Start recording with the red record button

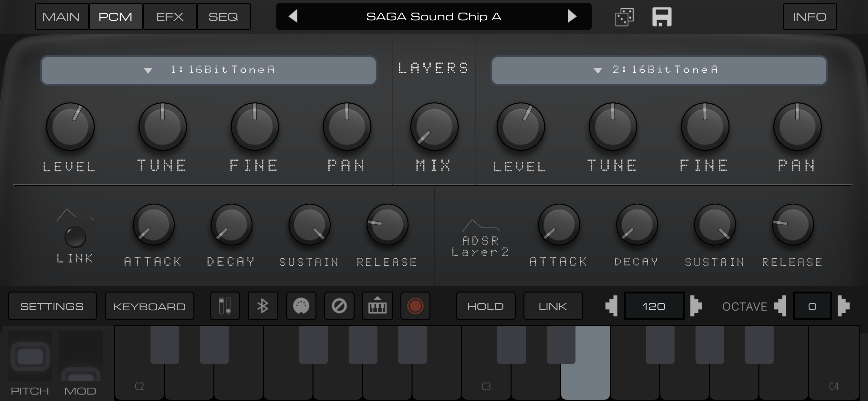coord(415,306)
